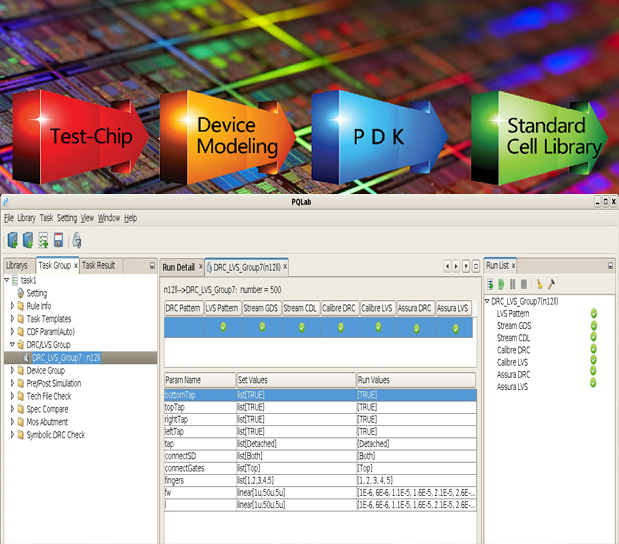Click the stop icon in Run List toolbar
This screenshot has height=544, width=619.
[x=524, y=285]
